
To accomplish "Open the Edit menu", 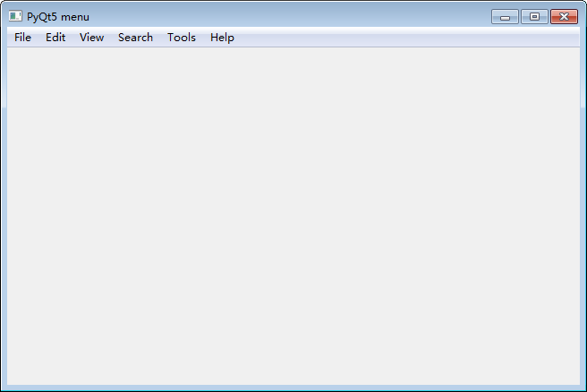I will pyautogui.click(x=55, y=38).
